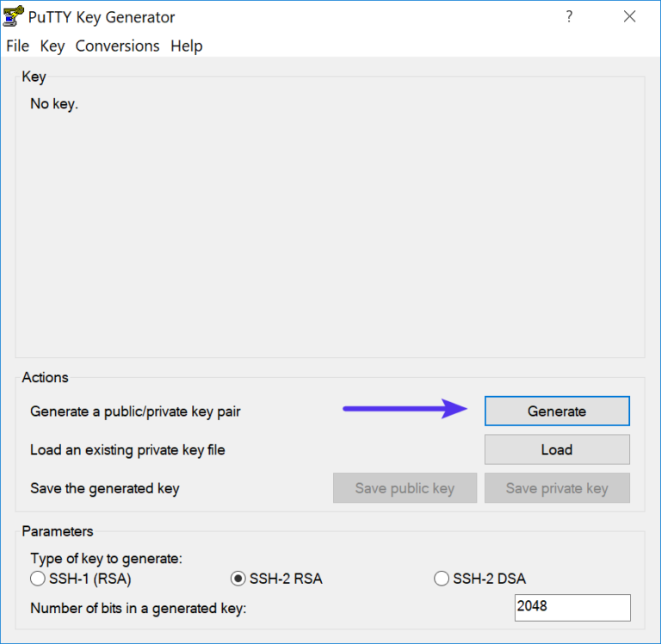Expand the Conversions menu
Image resolution: width=661 pixels, height=644 pixels.
117,46
